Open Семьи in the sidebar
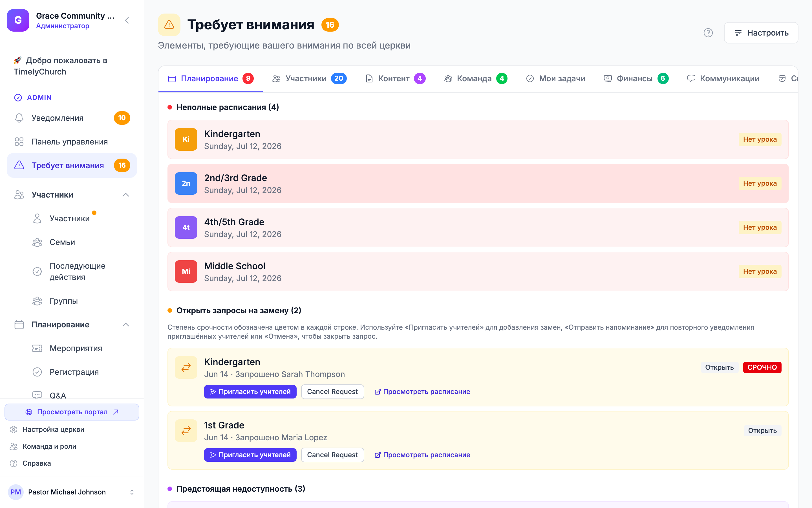 point(62,242)
